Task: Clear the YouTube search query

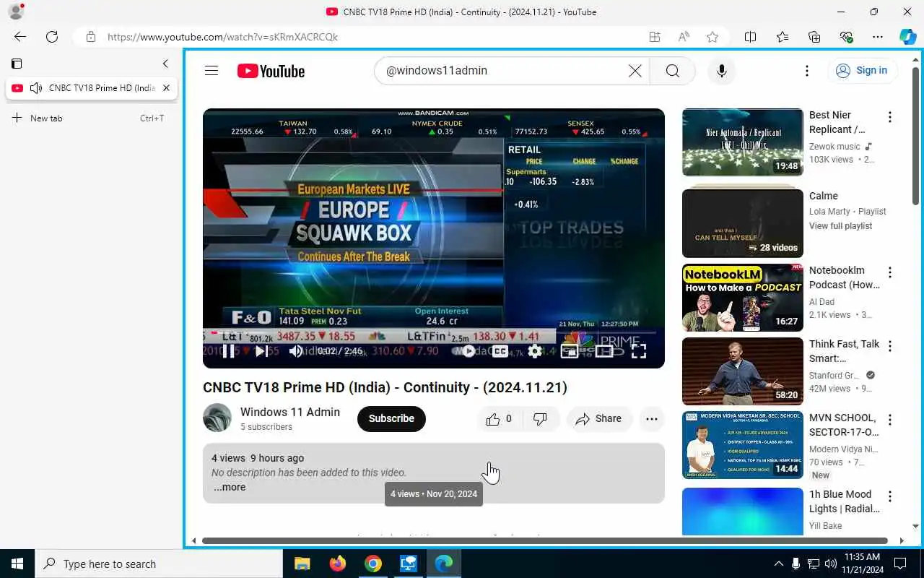Action: (635, 71)
